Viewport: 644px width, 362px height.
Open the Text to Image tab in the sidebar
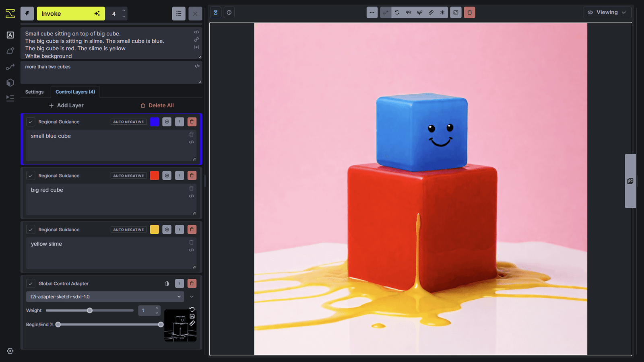[x=10, y=35]
